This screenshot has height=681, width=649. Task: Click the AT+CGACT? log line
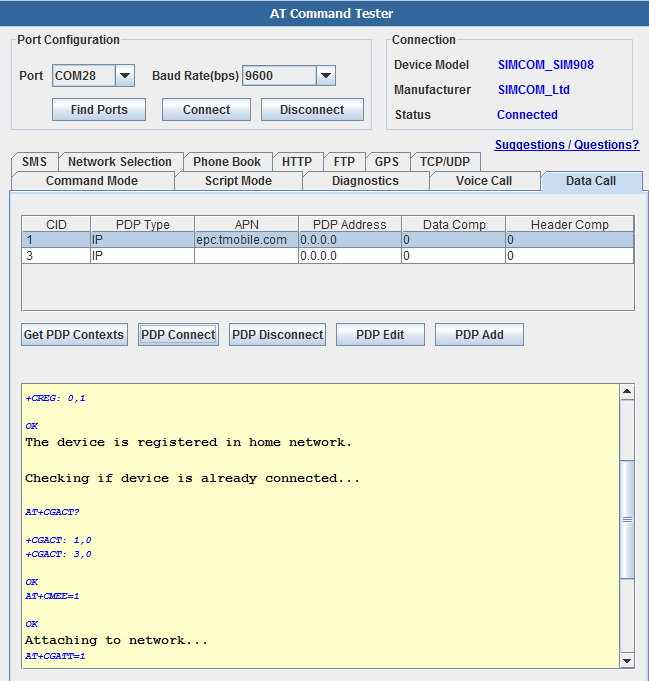click(52, 512)
